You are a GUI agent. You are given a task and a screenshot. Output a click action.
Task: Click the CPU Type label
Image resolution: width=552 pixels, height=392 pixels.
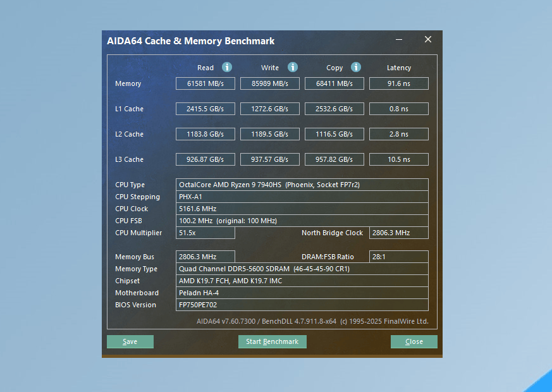(130, 185)
